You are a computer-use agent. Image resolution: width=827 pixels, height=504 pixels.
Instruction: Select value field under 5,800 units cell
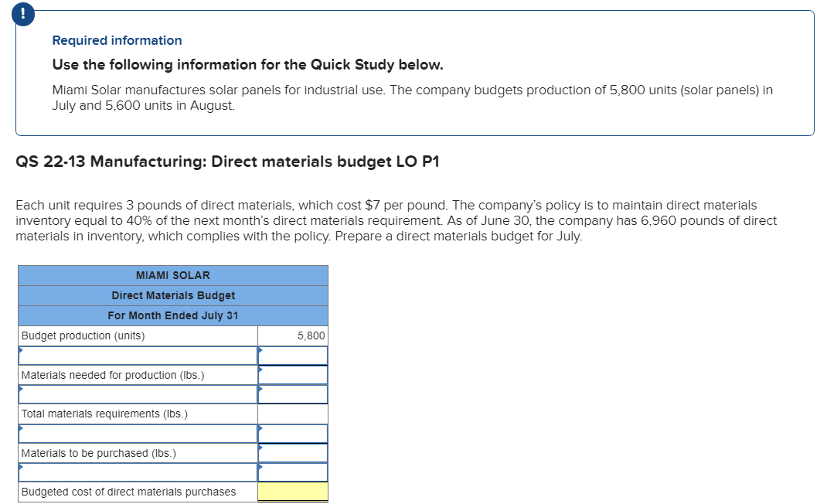pos(293,355)
